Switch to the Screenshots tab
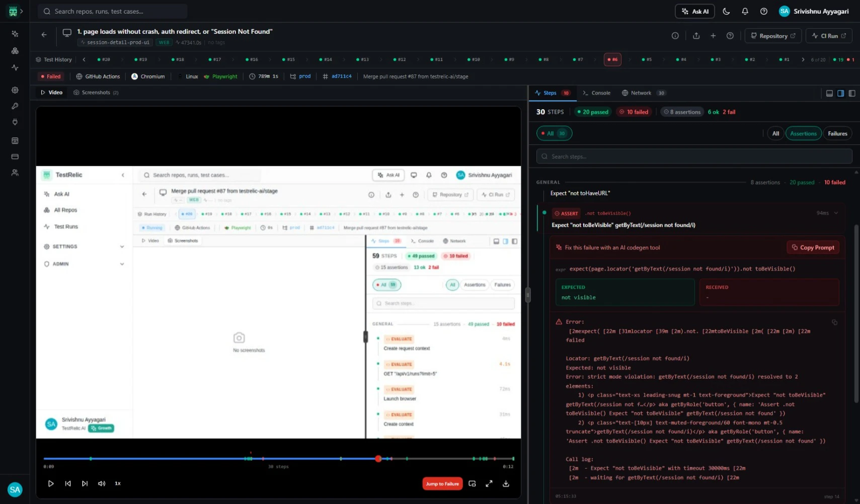Image resolution: width=860 pixels, height=504 pixels. [x=96, y=93]
